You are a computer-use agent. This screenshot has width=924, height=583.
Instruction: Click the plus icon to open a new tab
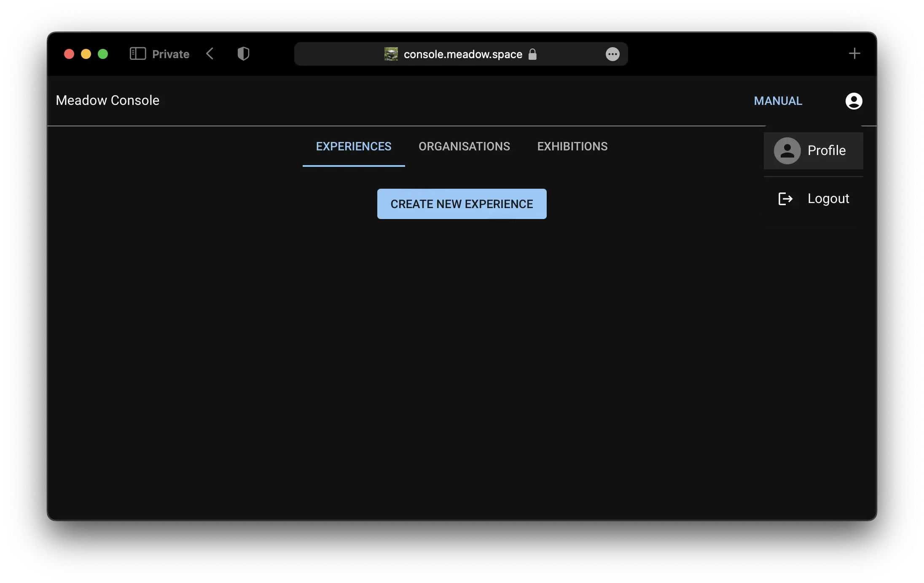pos(854,53)
